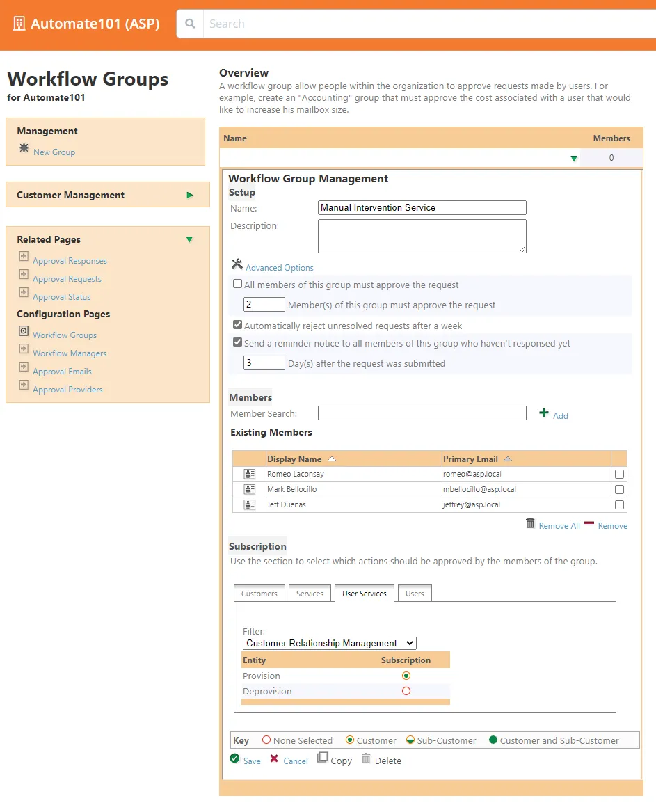Image resolution: width=656 pixels, height=812 pixels.
Task: Disable automatically reject unresolved requests
Action: pos(237,326)
